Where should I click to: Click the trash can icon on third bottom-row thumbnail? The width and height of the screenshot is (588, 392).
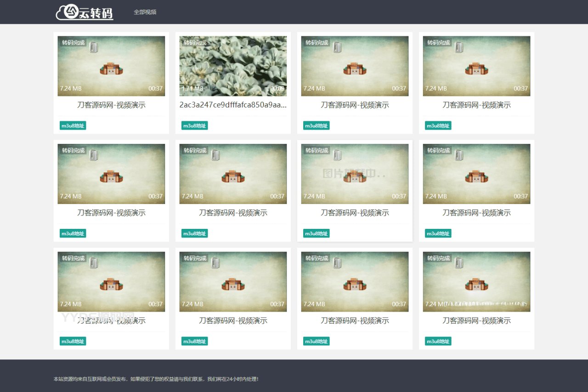point(337,263)
